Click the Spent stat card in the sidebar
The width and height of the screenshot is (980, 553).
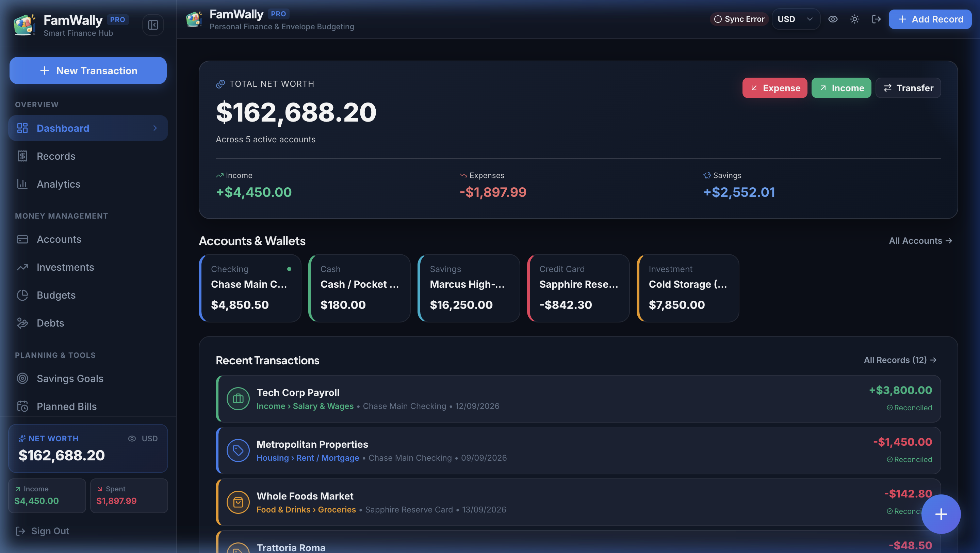point(129,495)
